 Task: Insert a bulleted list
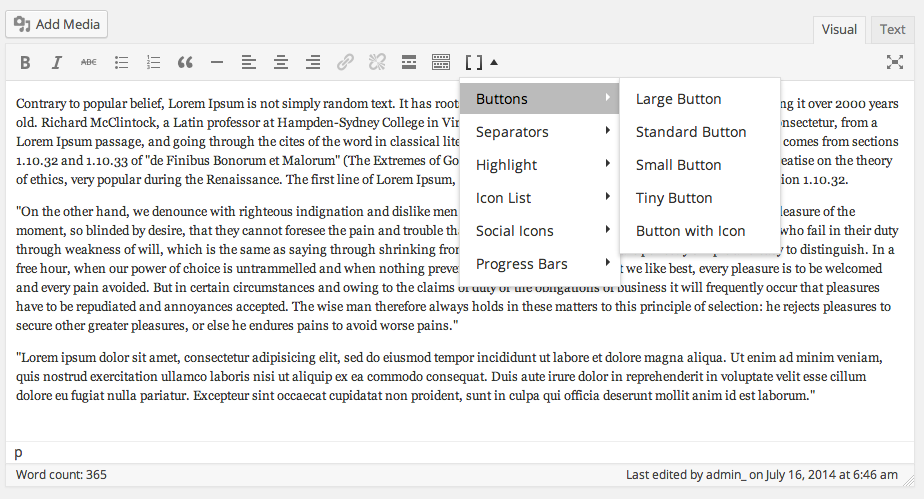click(121, 62)
